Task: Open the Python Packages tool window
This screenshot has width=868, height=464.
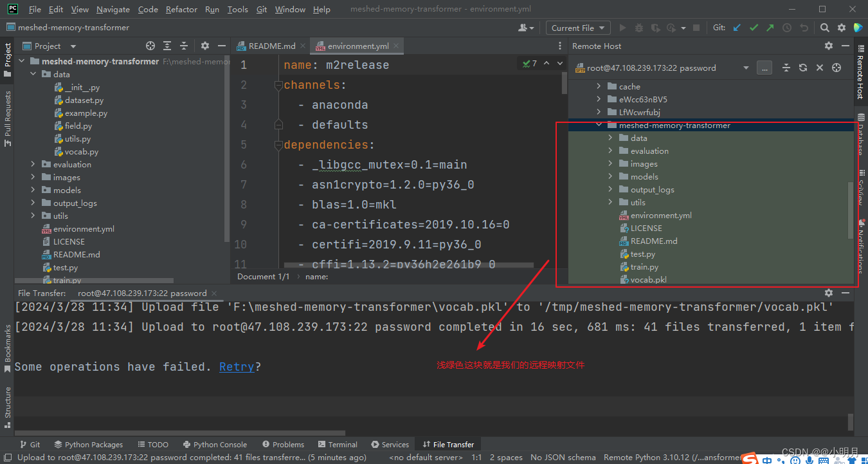Action: point(89,444)
